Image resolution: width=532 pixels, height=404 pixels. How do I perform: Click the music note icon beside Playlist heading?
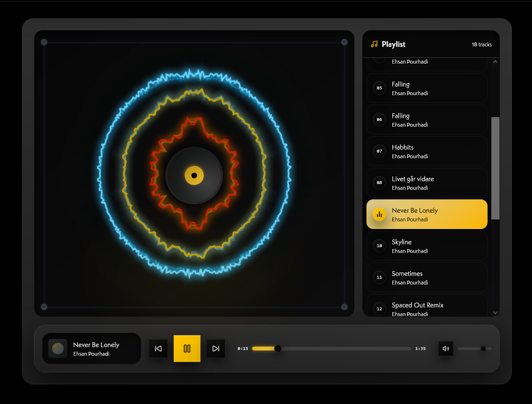click(x=375, y=44)
